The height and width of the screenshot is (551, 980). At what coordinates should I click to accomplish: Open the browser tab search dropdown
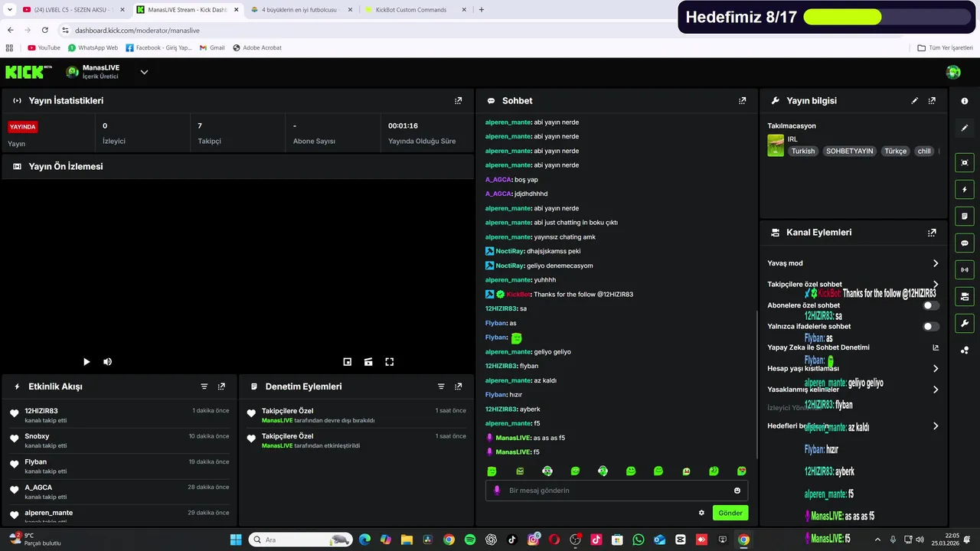click(x=9, y=10)
